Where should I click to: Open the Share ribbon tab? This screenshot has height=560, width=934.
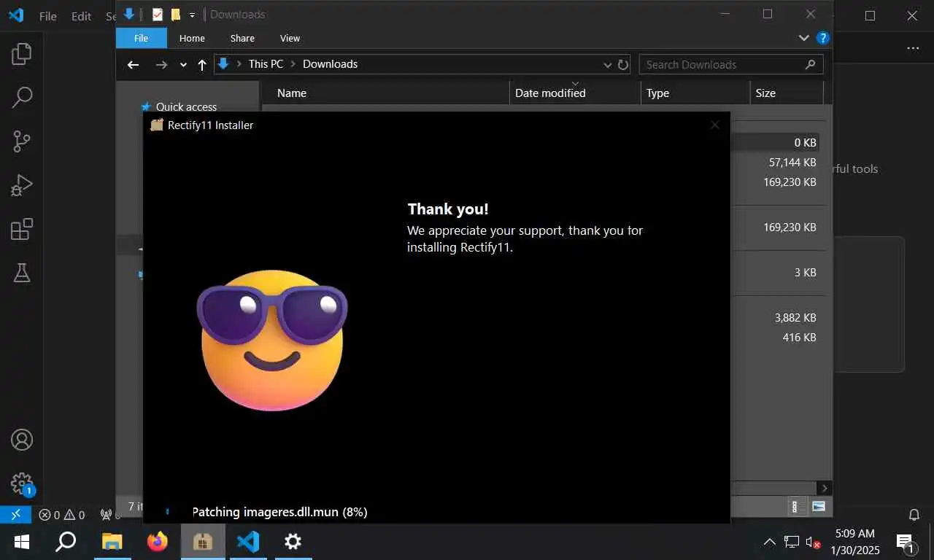pyautogui.click(x=242, y=38)
